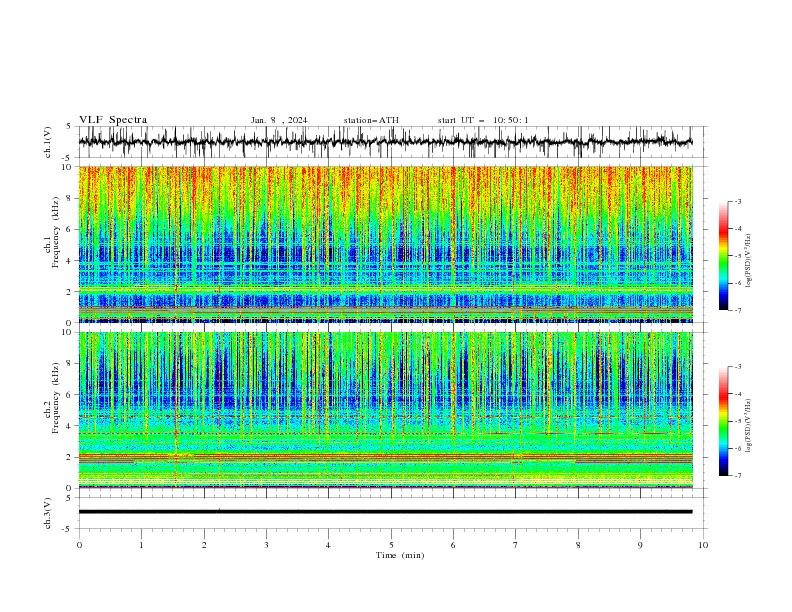Click the ch.2 color scale bar
The image size is (792, 612).
click(723, 421)
